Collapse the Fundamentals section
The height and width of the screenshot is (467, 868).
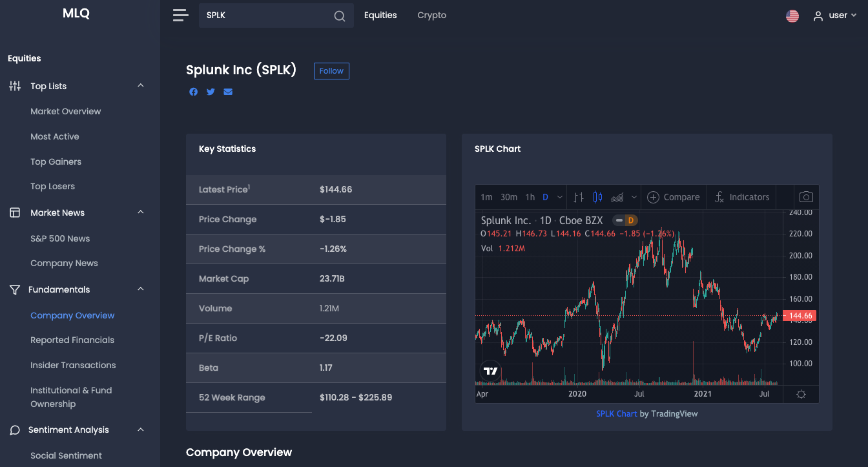(141, 289)
